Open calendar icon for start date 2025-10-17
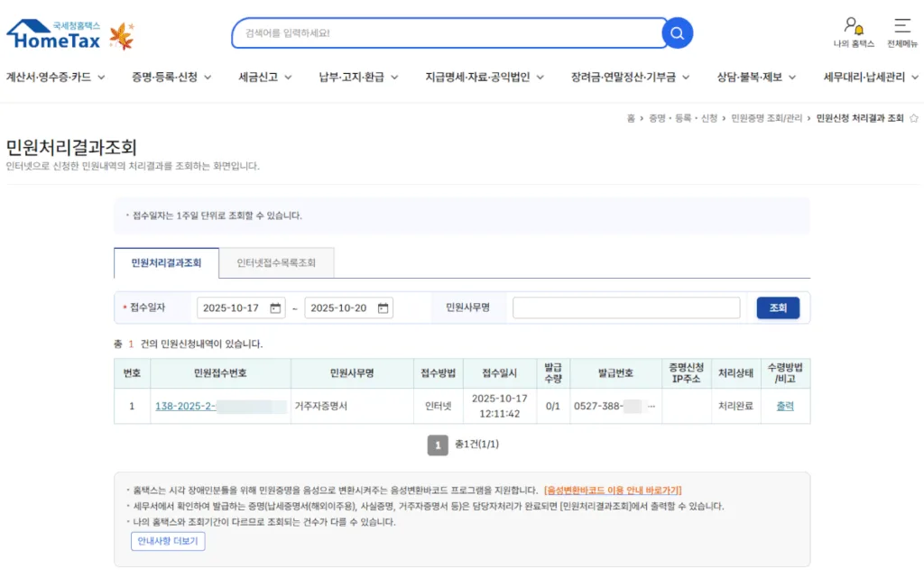Image resolution: width=924 pixels, height=578 pixels. pos(275,308)
